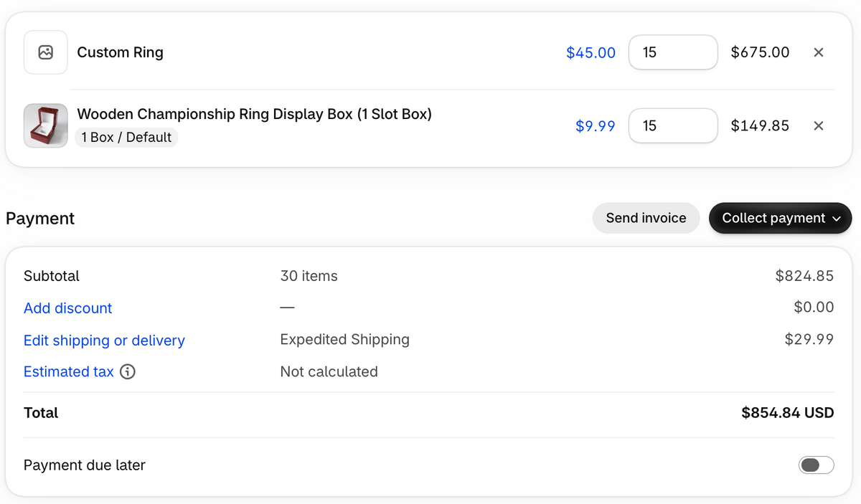Click the $0.00 discount amount
861x504 pixels.
tap(814, 308)
